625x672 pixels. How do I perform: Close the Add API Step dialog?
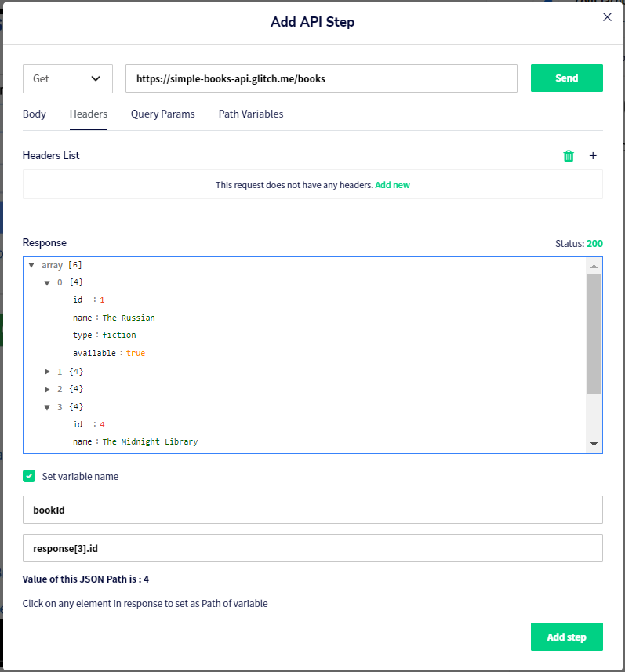(607, 16)
